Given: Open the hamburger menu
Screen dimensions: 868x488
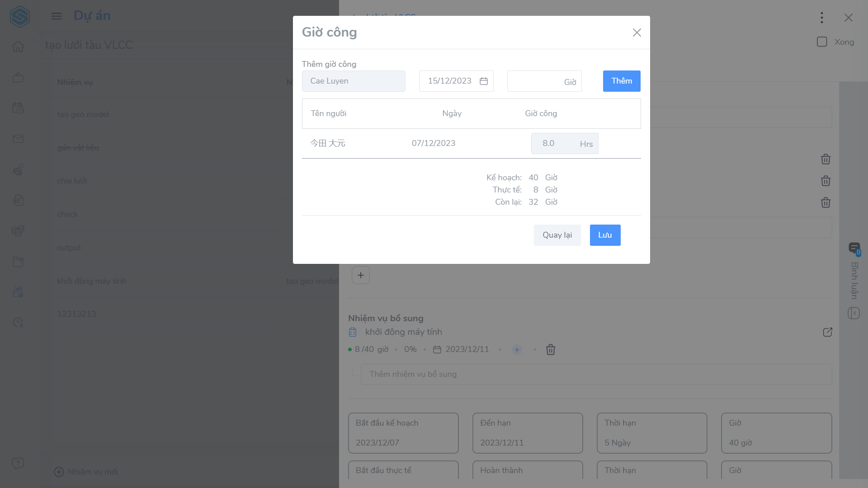Looking at the screenshot, I should coord(57,16).
